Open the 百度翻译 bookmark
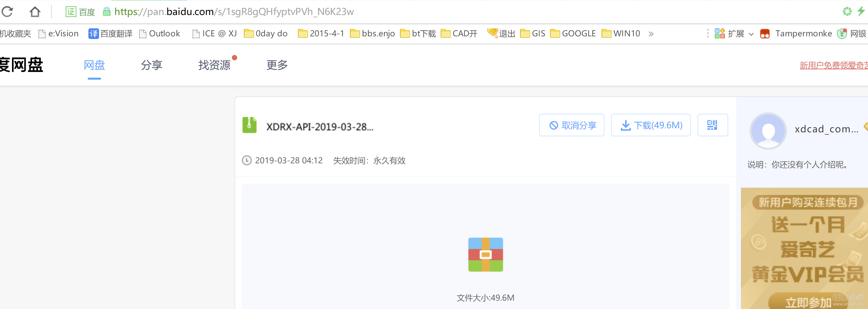Image resolution: width=868 pixels, height=309 pixels. coord(110,34)
